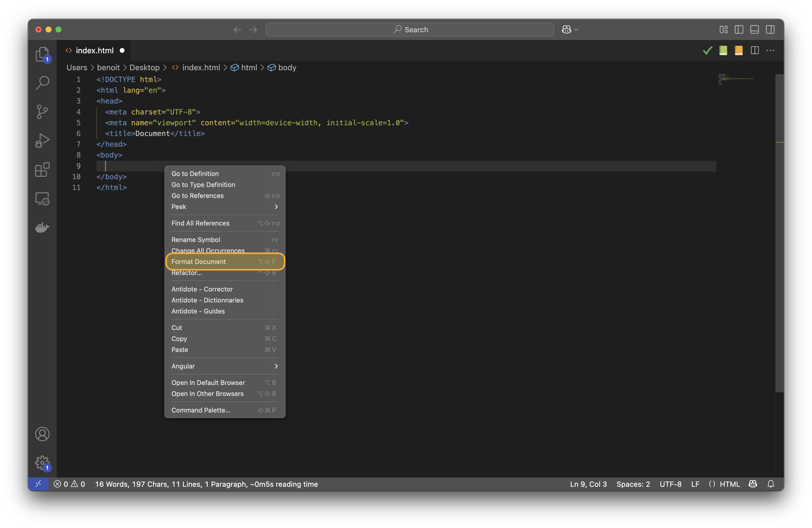
Task: Choose Rename Symbol
Action: 225,240
